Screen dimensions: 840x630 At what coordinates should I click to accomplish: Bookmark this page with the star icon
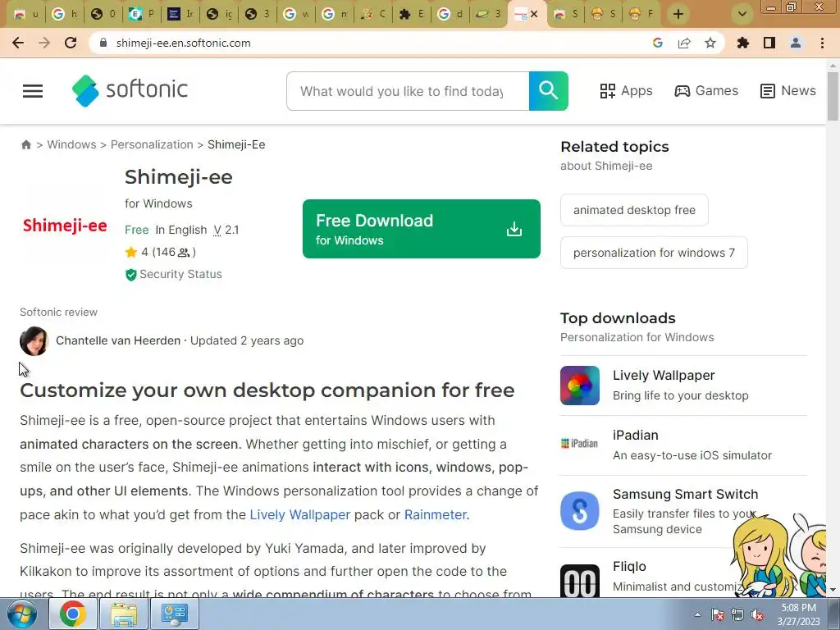pos(710,43)
